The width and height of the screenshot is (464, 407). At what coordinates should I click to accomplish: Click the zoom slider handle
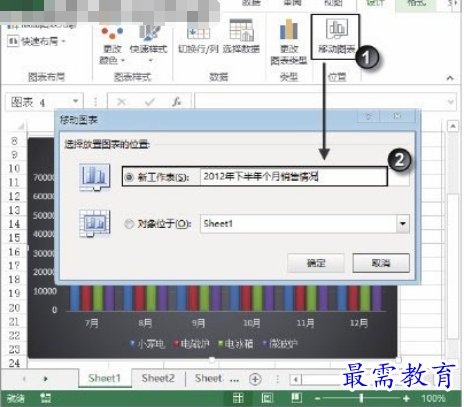(361, 398)
